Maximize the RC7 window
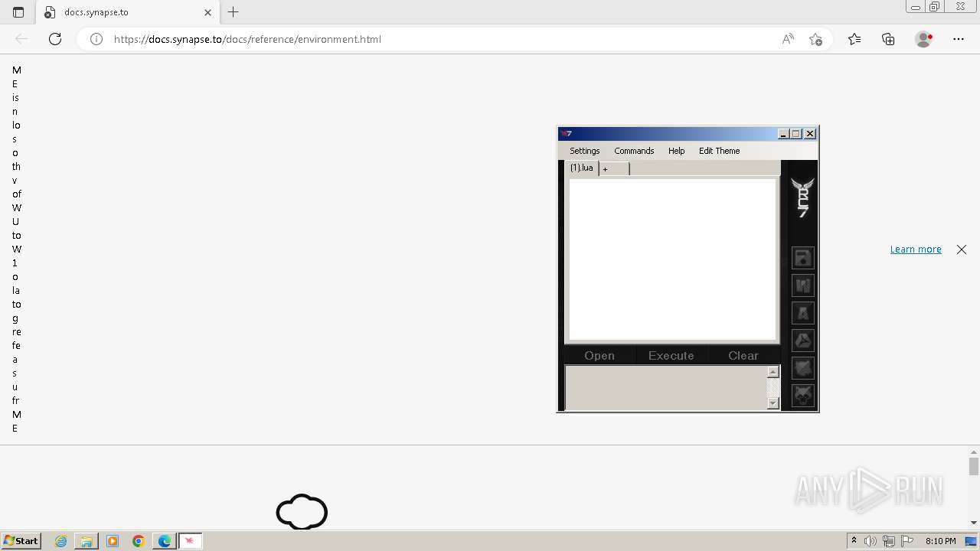This screenshot has height=551, width=980. click(796, 134)
